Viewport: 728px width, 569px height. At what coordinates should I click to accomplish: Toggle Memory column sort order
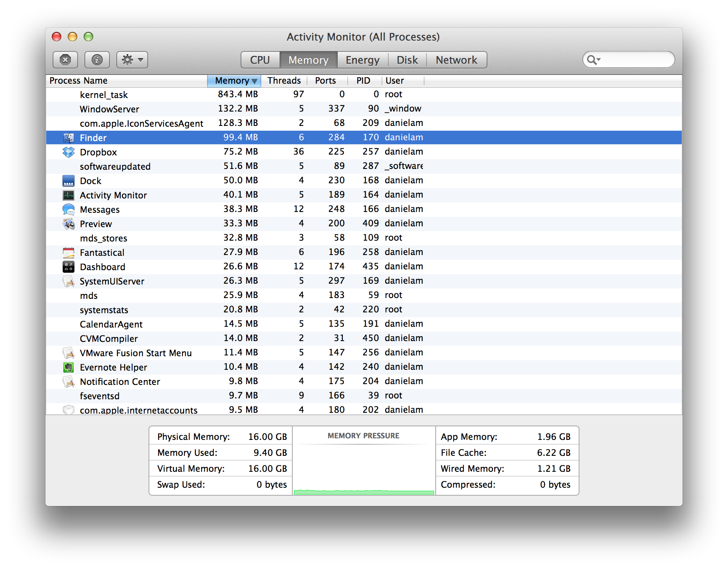pyautogui.click(x=234, y=80)
